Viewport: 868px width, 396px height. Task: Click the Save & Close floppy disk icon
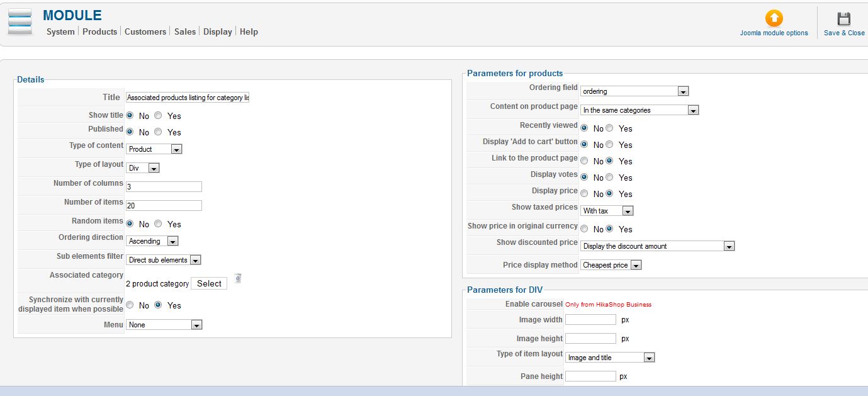tap(843, 19)
